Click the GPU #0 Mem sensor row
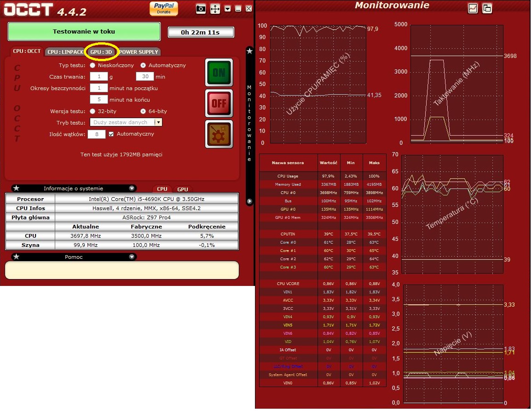532x411 pixels. pyautogui.click(x=323, y=217)
